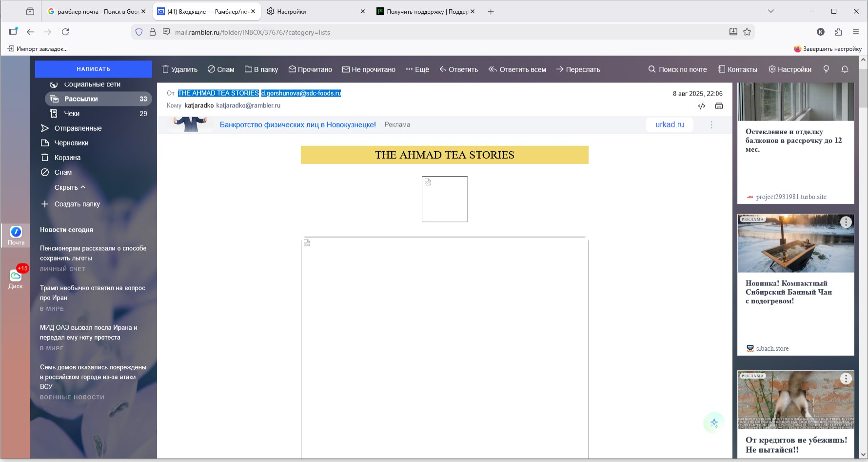The height and width of the screenshot is (462, 868).
Task: Move message using В папку
Action: tap(261, 69)
